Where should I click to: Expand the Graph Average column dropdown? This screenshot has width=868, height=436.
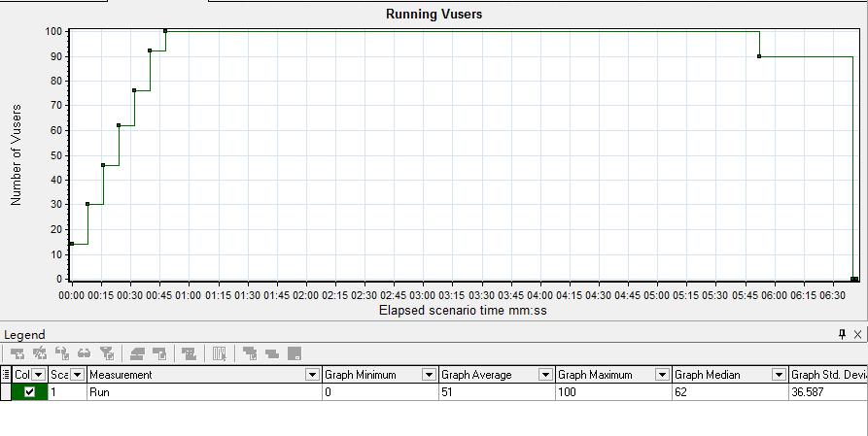(545, 375)
